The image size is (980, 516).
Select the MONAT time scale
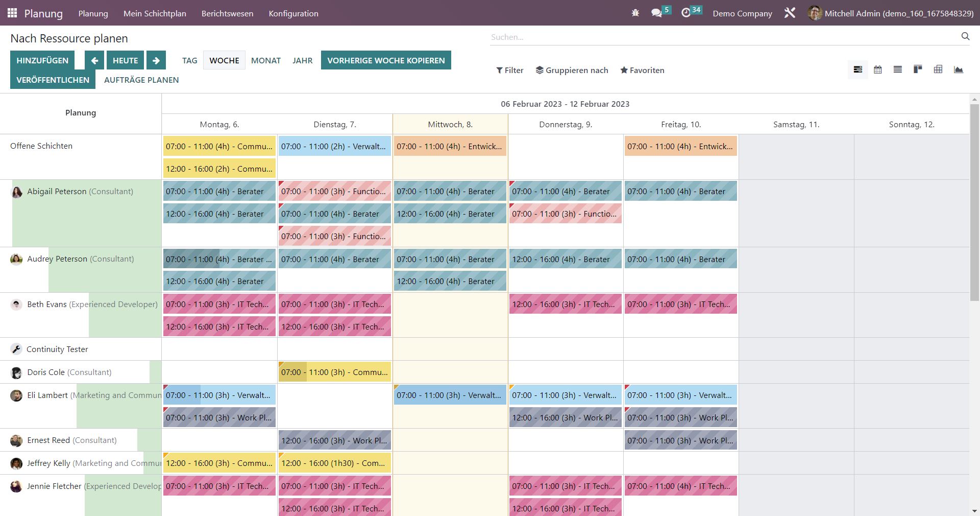point(265,60)
